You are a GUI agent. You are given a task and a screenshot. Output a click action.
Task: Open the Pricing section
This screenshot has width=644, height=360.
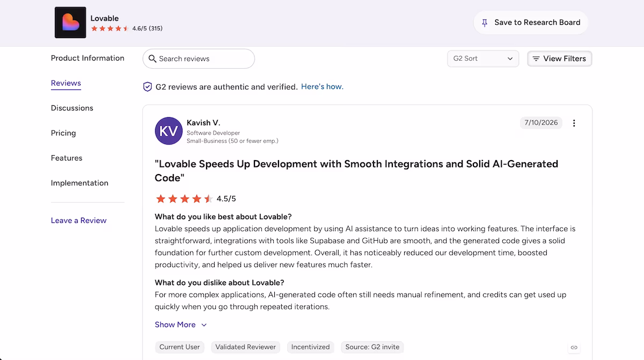point(63,133)
